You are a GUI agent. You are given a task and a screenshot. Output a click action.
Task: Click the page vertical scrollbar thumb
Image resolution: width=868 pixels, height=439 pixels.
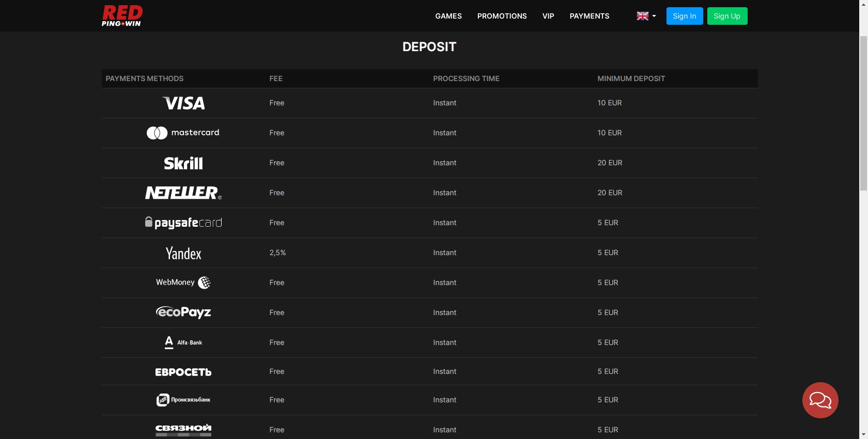[x=863, y=114]
